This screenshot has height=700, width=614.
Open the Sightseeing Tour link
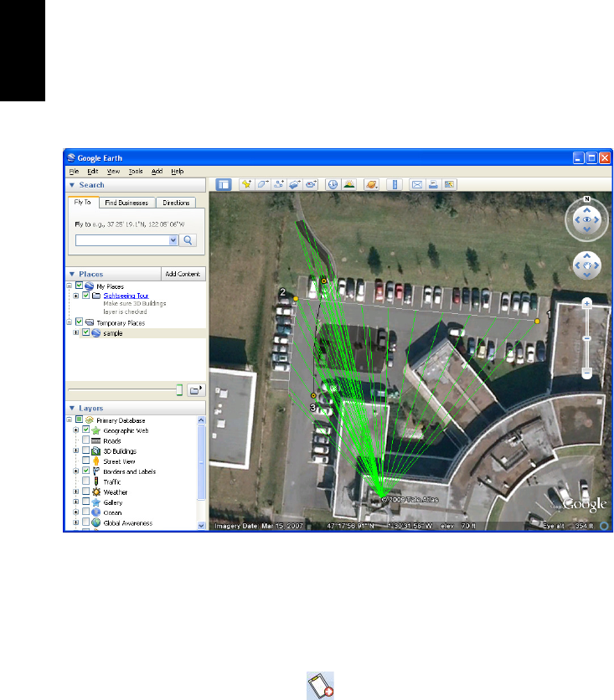tap(126, 296)
